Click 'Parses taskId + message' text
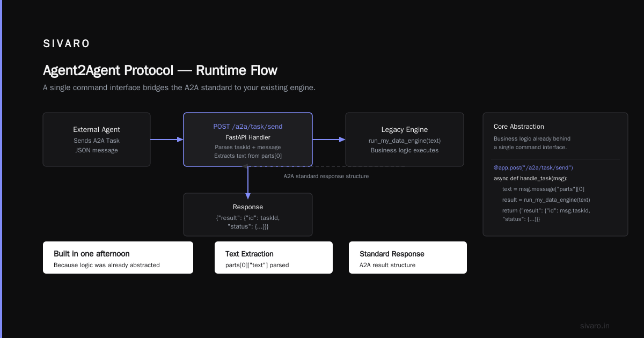This screenshot has width=644, height=338. tap(248, 147)
